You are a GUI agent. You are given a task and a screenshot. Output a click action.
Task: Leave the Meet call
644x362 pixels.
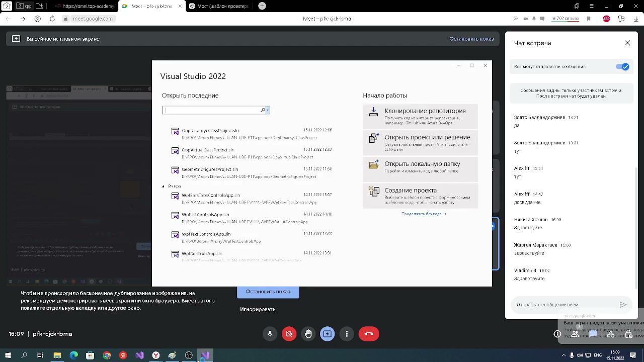[369, 334]
